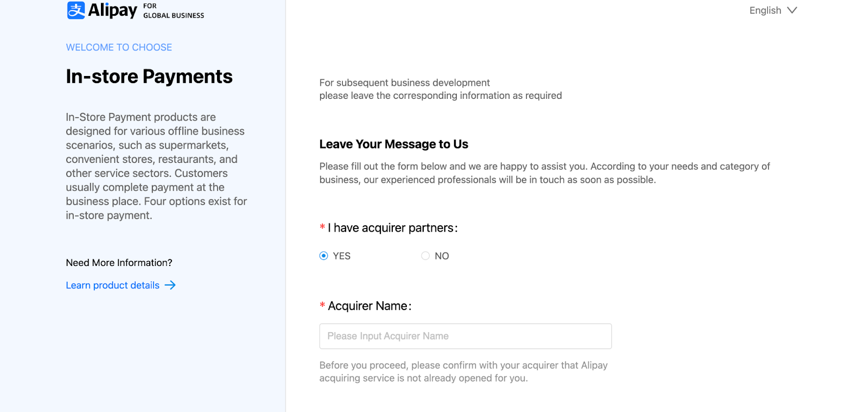Viewport: 868px width, 412px height.
Task: Click the 'For subsequent business development' text
Action: click(405, 83)
